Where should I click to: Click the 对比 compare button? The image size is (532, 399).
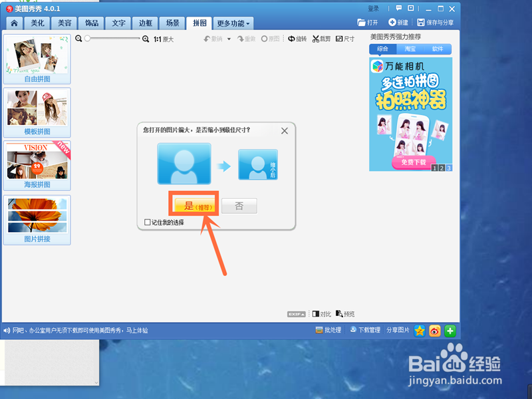coord(321,314)
